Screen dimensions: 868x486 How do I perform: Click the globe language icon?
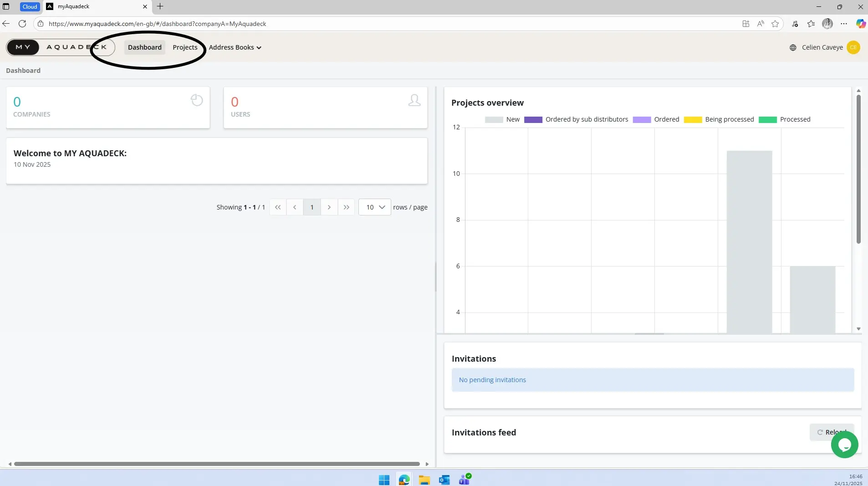pyautogui.click(x=793, y=47)
